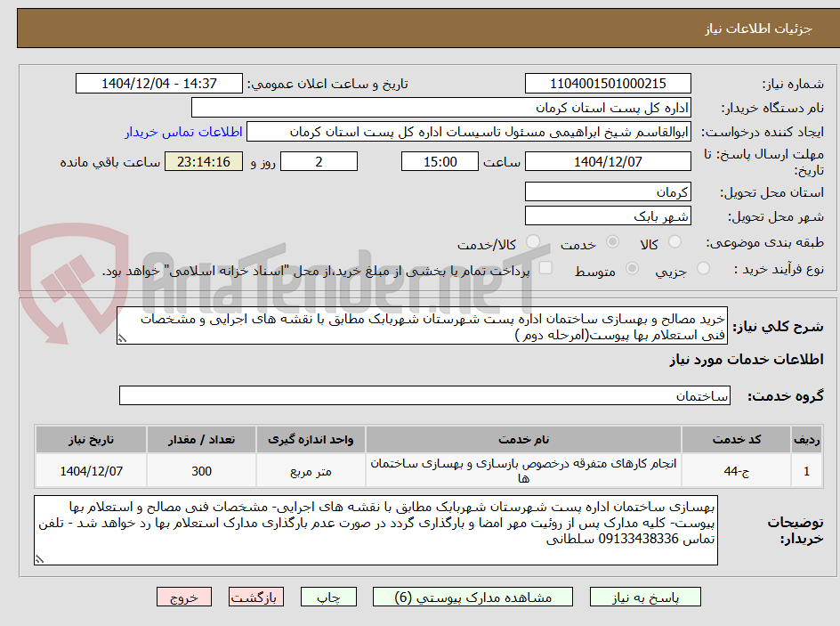Click the نام خدمت column header
This screenshot has height=626, width=840.
[523, 440]
